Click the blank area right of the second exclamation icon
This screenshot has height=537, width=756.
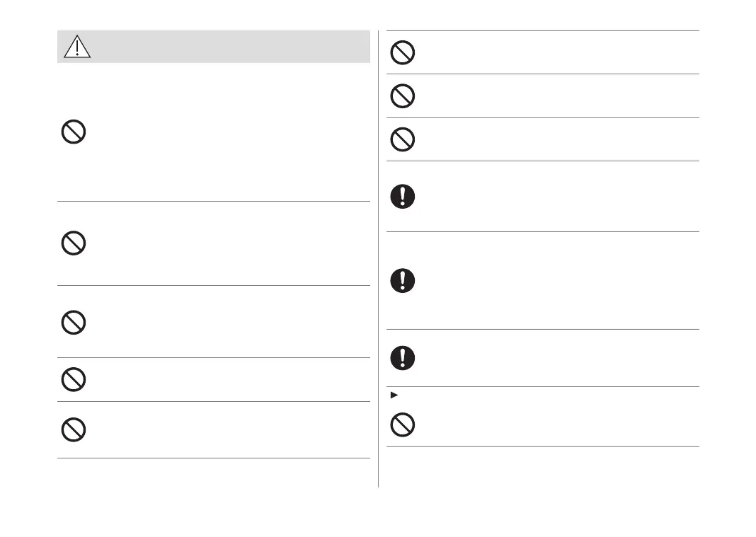click(552, 281)
